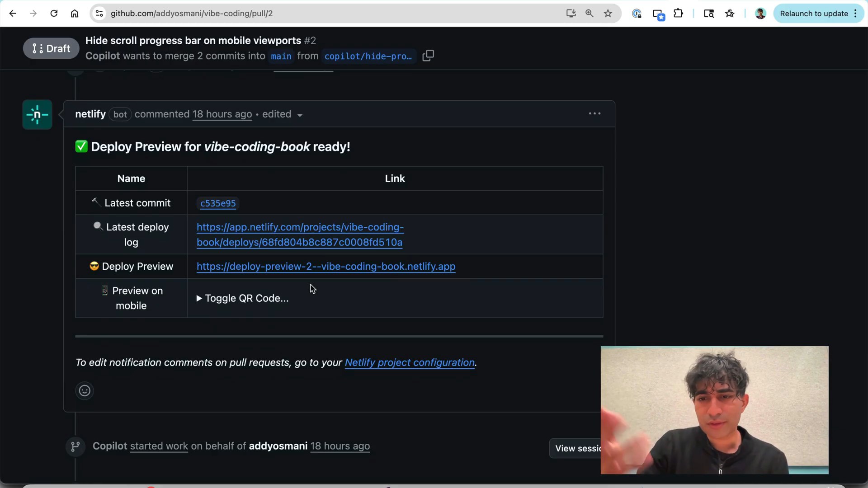This screenshot has height=488, width=868.
Task: Open the Chrome three-dot menu
Action: (855, 14)
